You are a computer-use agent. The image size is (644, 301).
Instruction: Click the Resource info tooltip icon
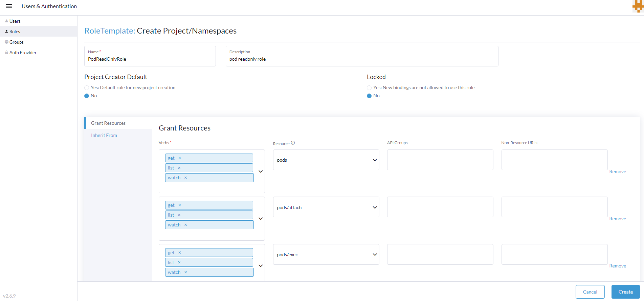tap(293, 143)
